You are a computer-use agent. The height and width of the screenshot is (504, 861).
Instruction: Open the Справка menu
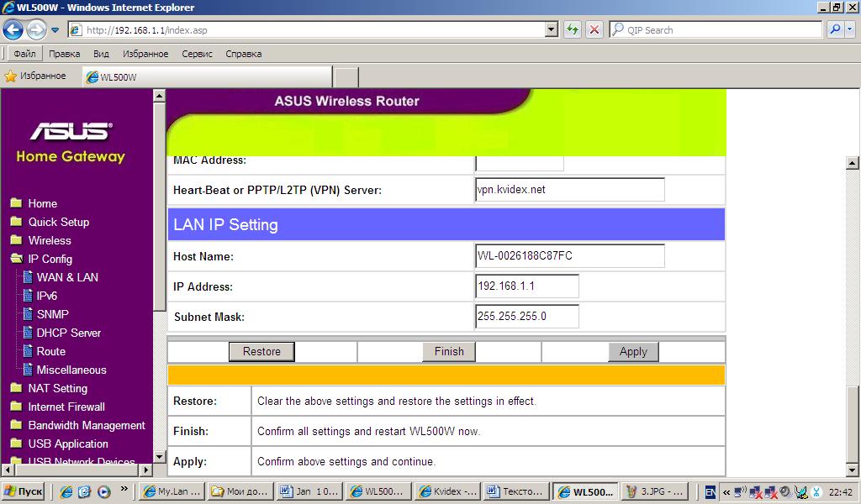pos(243,54)
